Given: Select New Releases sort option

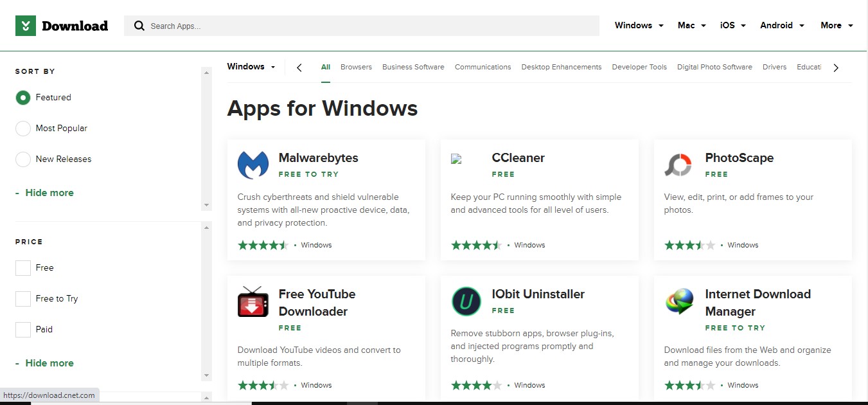Looking at the screenshot, I should [x=23, y=159].
